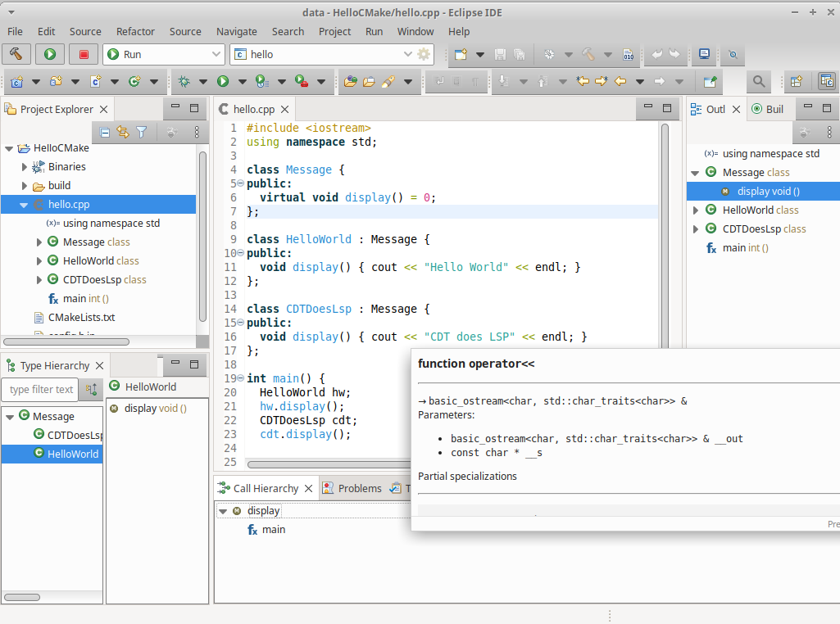Viewport: 840px width, 624px height.
Task: Select main under display in Call Hierarchy
Action: 273,530
